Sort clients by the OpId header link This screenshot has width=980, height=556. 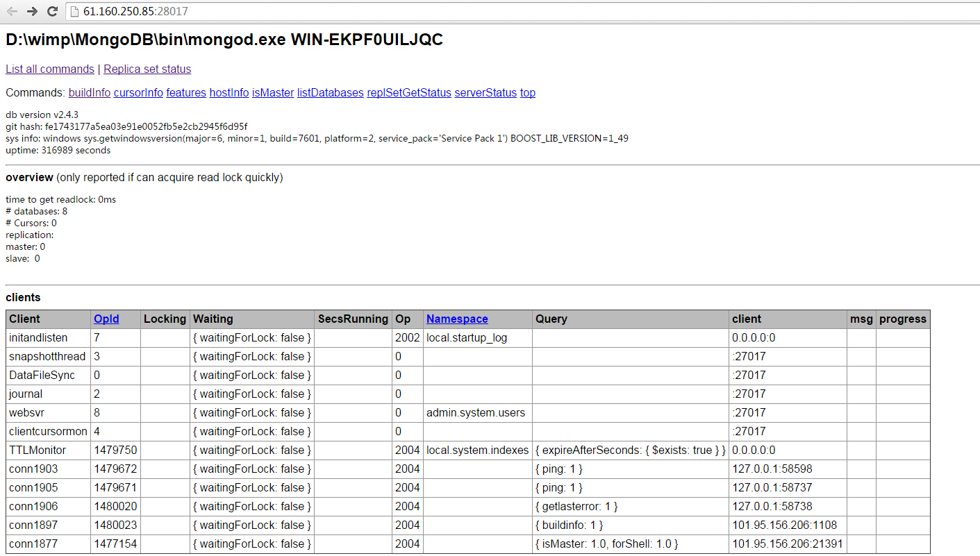[106, 319]
